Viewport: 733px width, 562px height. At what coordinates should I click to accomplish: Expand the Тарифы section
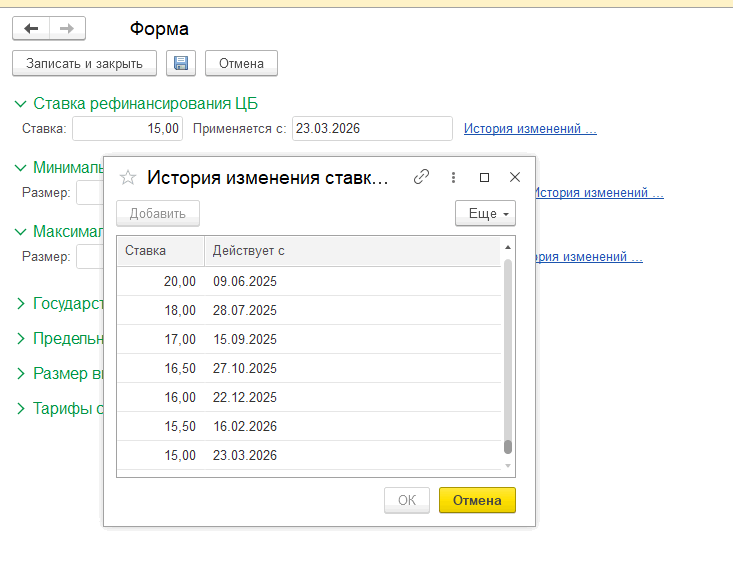pos(21,409)
